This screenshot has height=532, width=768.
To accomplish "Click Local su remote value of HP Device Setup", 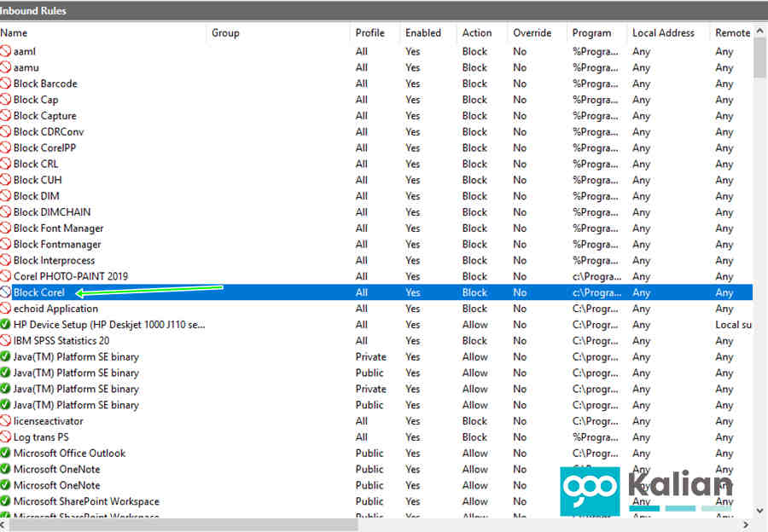I will point(733,325).
